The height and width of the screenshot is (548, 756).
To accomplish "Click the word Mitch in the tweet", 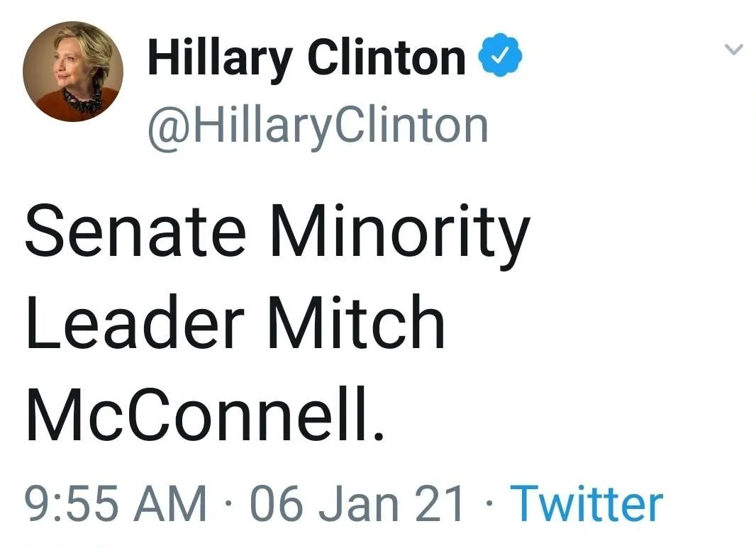I will coord(357,324).
